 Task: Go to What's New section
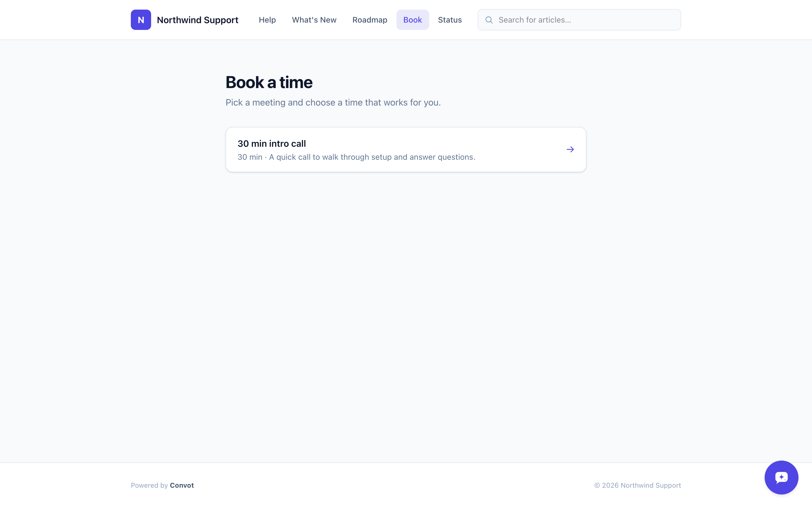[314, 20]
